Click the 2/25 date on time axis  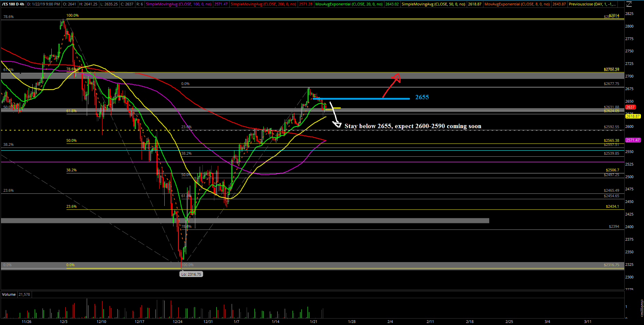(x=509, y=322)
